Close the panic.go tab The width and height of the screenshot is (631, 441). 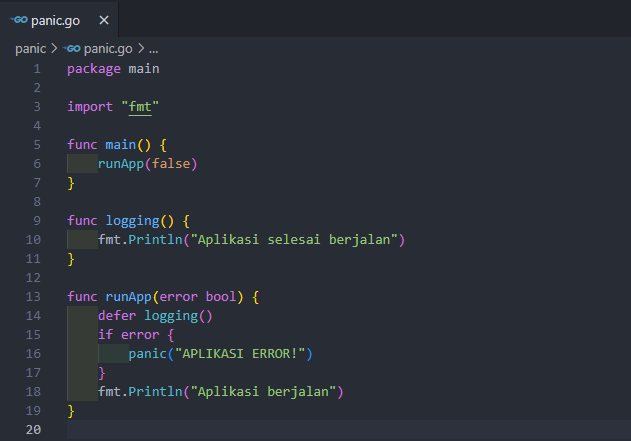(104, 20)
